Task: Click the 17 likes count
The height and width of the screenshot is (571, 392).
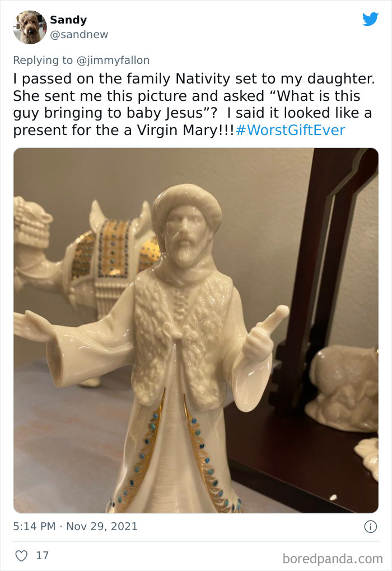Action: tap(42, 555)
